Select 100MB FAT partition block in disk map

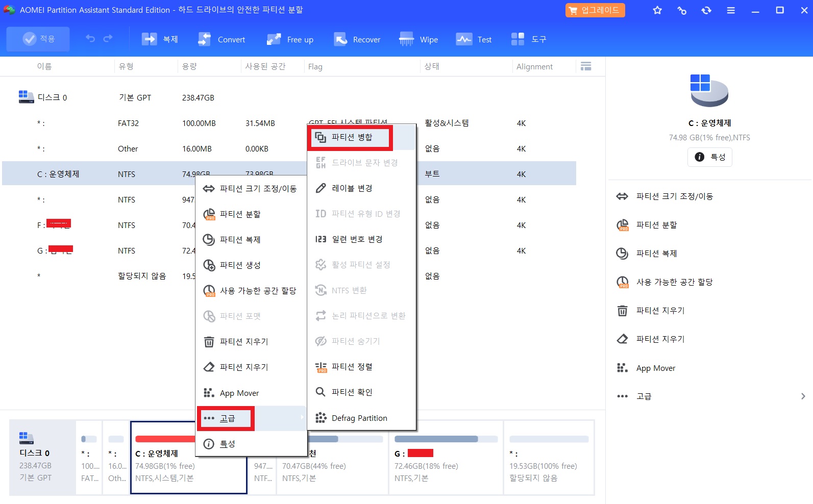coord(89,458)
